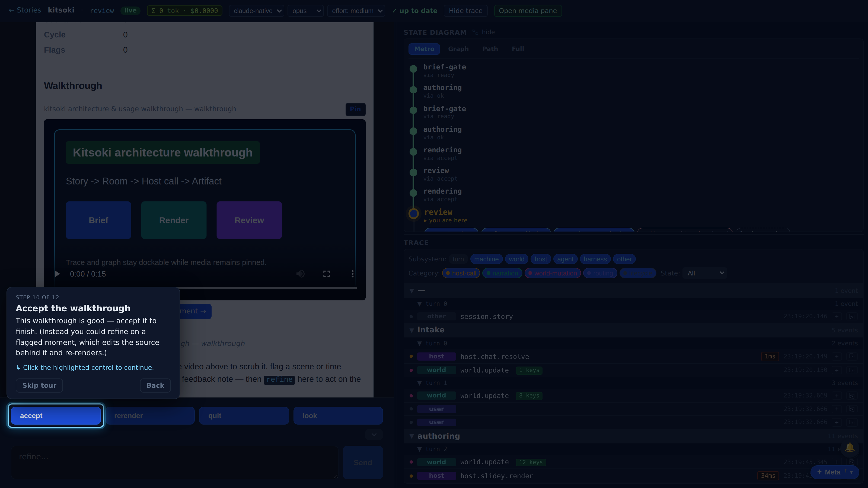Mute the walkthrough video volume
Viewport: 868px width, 488px height.
pos(300,274)
